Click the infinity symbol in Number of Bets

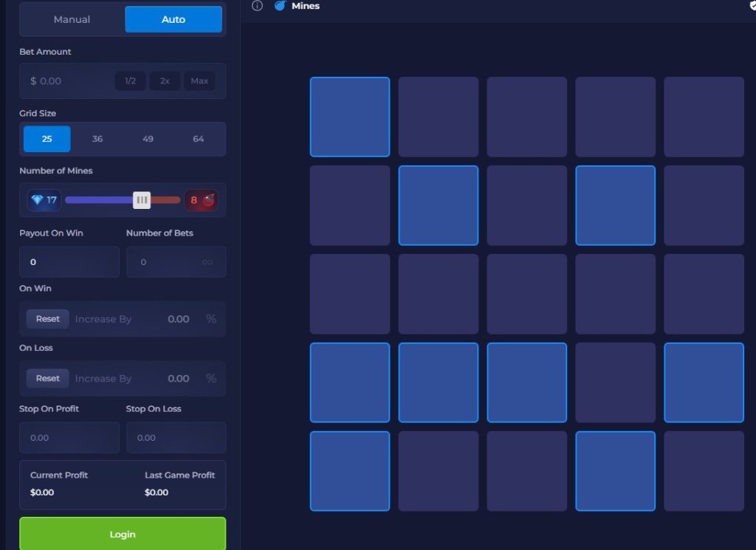click(207, 262)
